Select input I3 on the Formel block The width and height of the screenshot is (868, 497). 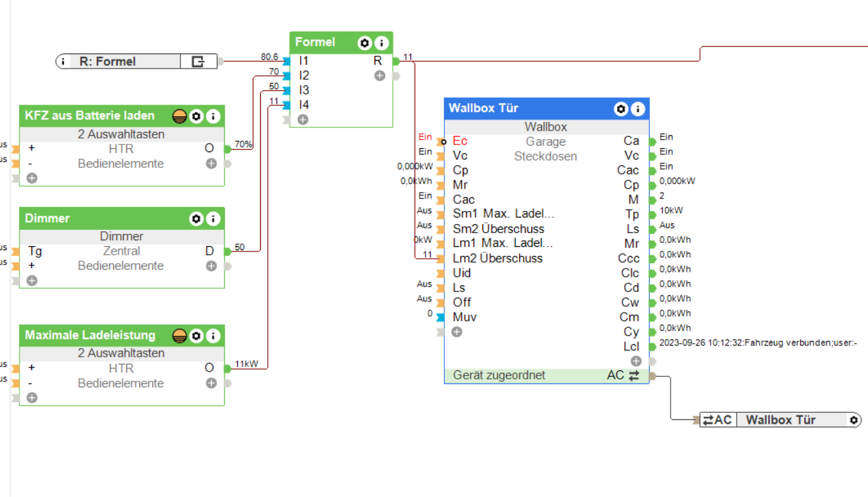pyautogui.click(x=304, y=90)
